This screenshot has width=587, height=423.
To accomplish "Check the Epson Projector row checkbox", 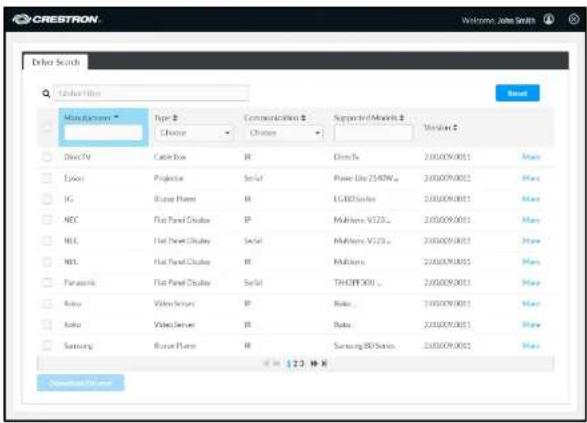I will (x=47, y=178).
